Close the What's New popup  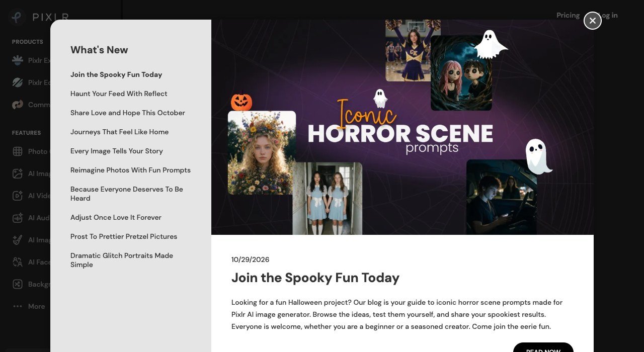[x=593, y=21]
